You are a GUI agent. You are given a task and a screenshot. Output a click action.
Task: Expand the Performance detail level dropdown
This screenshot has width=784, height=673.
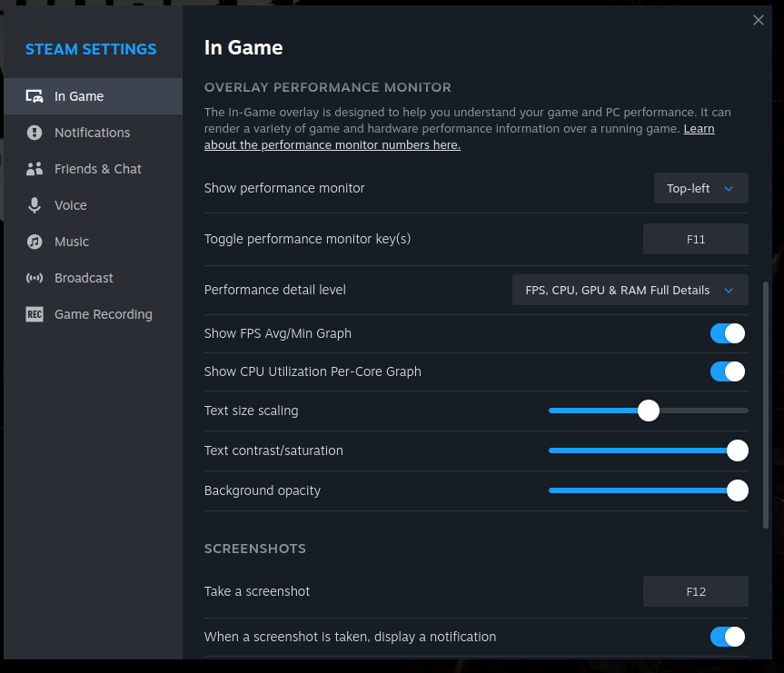point(630,290)
